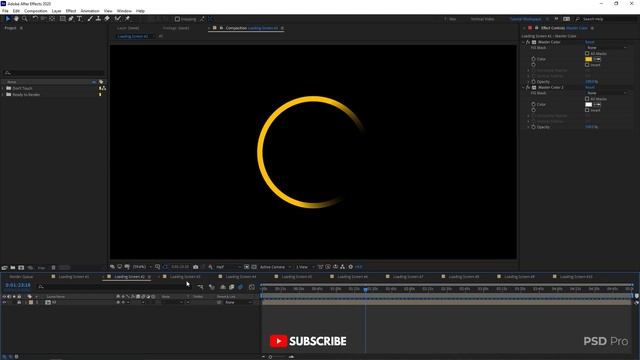This screenshot has height=360, width=640.
Task: Switch to Loading Screen #3 timeline tab
Action: [185, 277]
